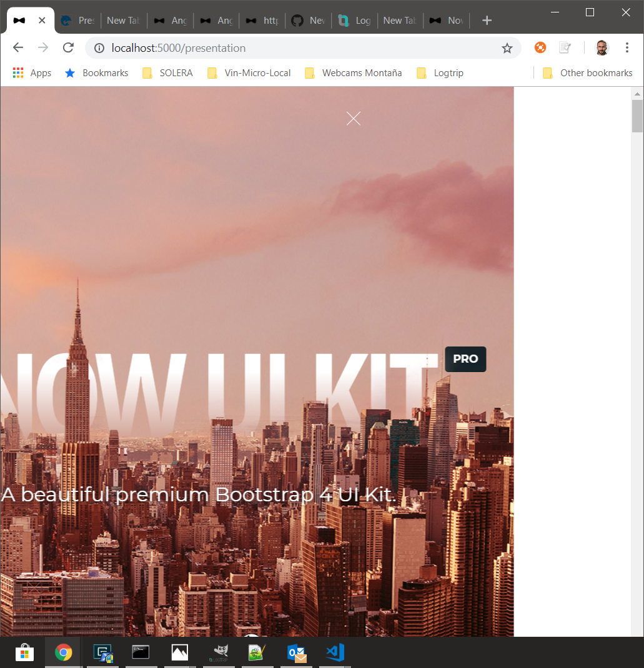The height and width of the screenshot is (668, 644).
Task: Open the Chrome three-dot menu
Action: pyautogui.click(x=627, y=47)
